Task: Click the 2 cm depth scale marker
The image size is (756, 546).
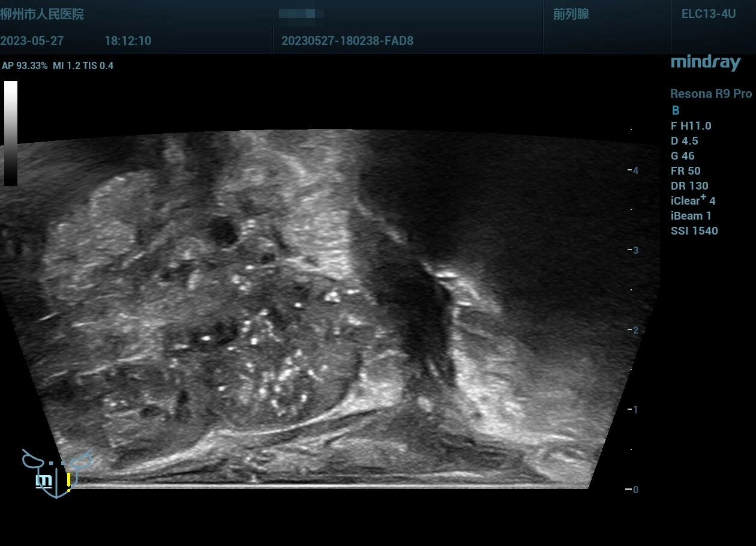Action: [x=635, y=330]
